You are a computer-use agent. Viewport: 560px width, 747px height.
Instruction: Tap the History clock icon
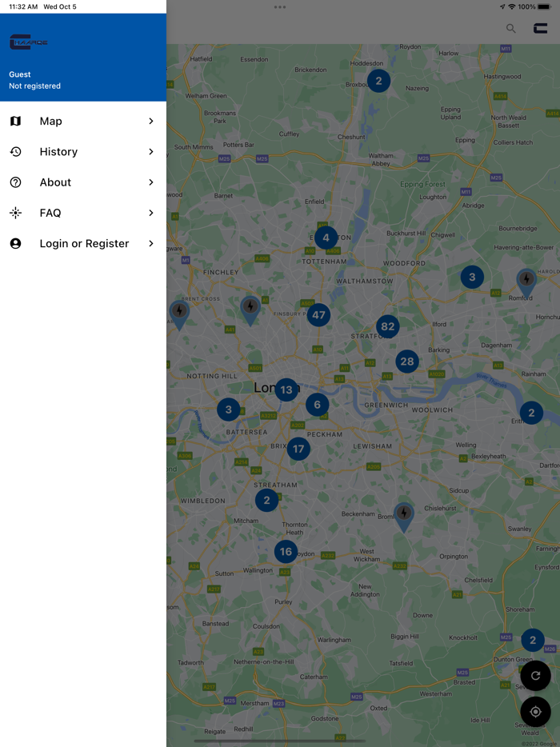tap(15, 152)
